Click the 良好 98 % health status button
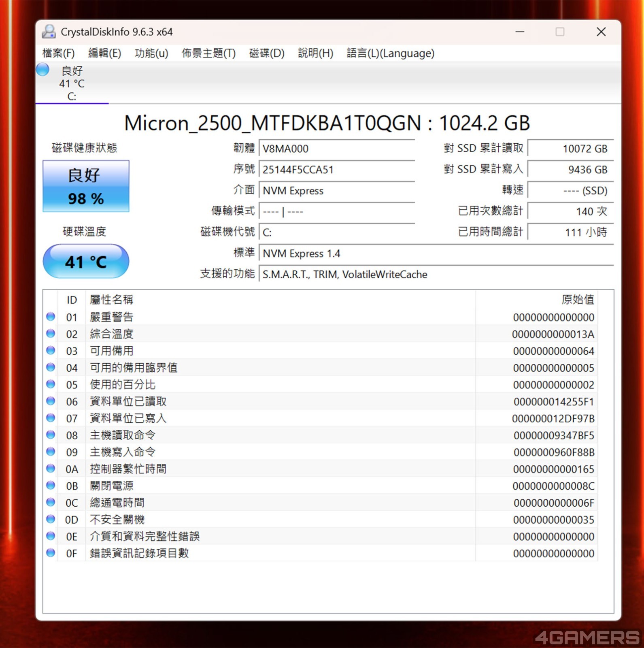 [86, 186]
